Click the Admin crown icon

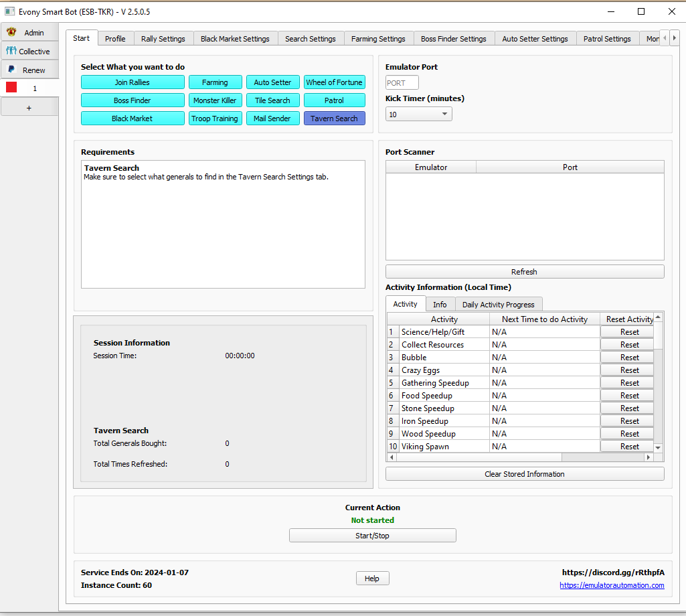click(x=11, y=32)
